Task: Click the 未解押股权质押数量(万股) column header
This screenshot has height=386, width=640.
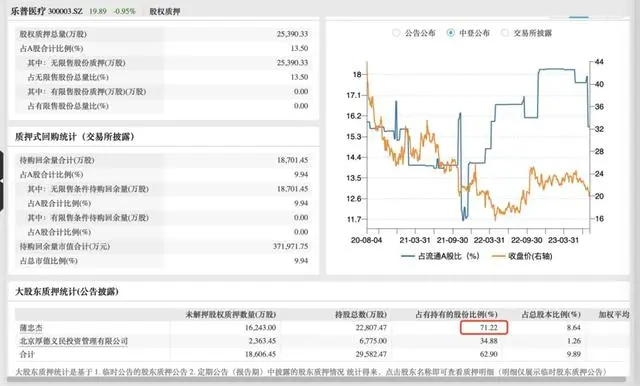Action: tap(231, 315)
